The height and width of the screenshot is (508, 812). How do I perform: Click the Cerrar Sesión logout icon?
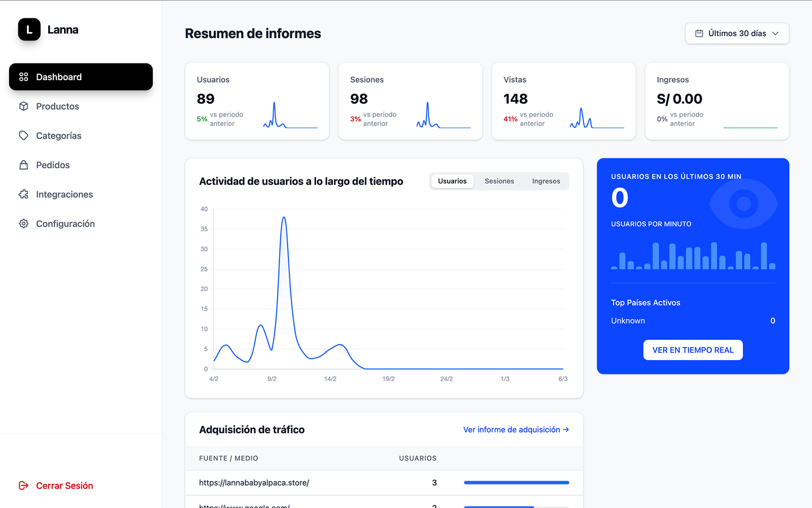click(24, 486)
